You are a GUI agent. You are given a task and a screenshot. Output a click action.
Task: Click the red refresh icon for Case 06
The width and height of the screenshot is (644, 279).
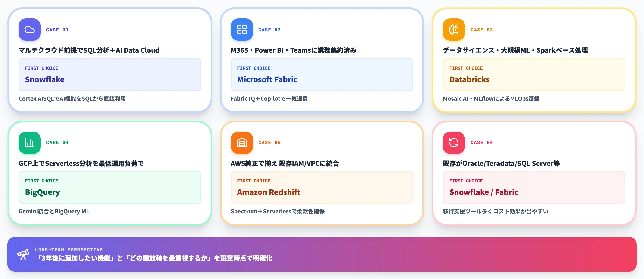(454, 143)
